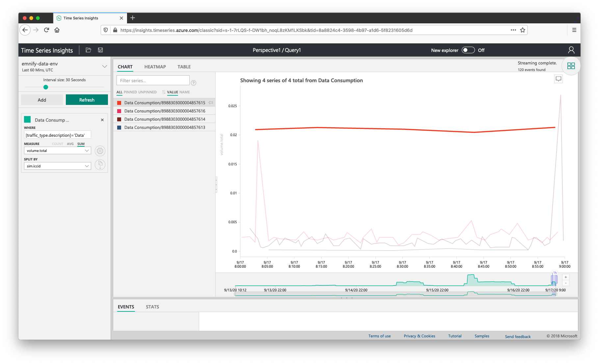
Task: Show only UNPINNED series
Action: [x=147, y=92]
